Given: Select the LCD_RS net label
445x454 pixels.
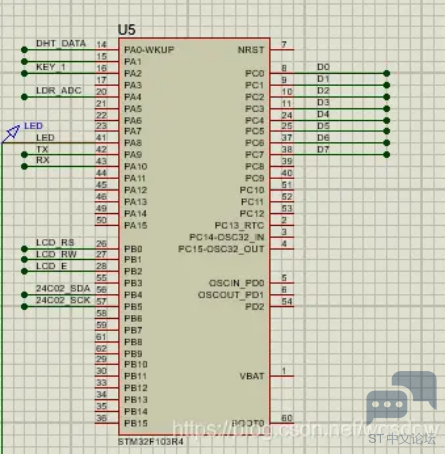Looking at the screenshot, I should (x=55, y=242).
